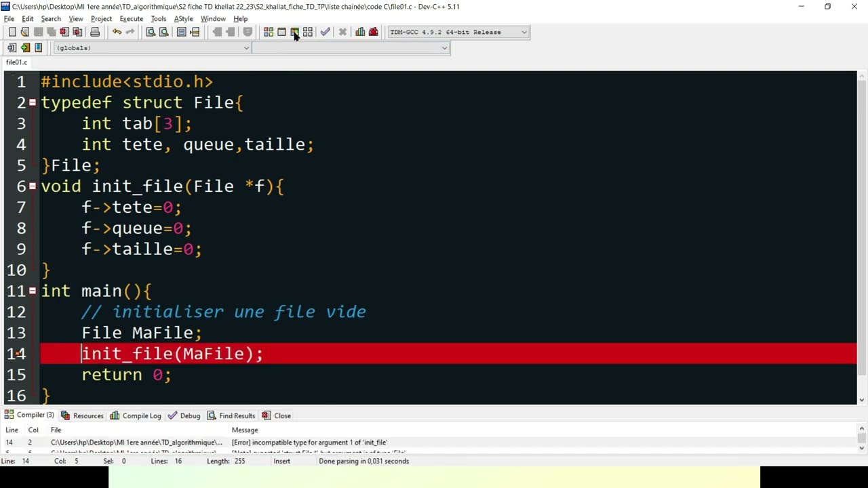
Task: Open the Tools menu
Action: pyautogui.click(x=158, y=18)
